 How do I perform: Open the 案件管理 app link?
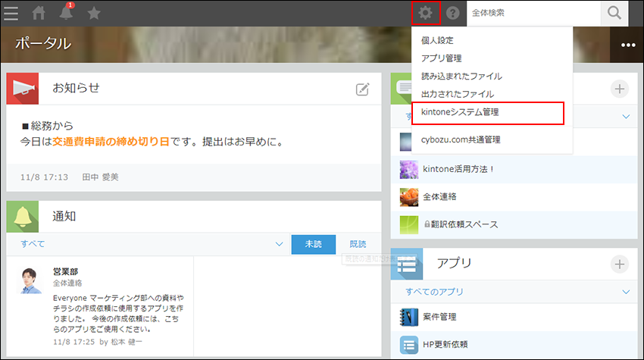439,317
